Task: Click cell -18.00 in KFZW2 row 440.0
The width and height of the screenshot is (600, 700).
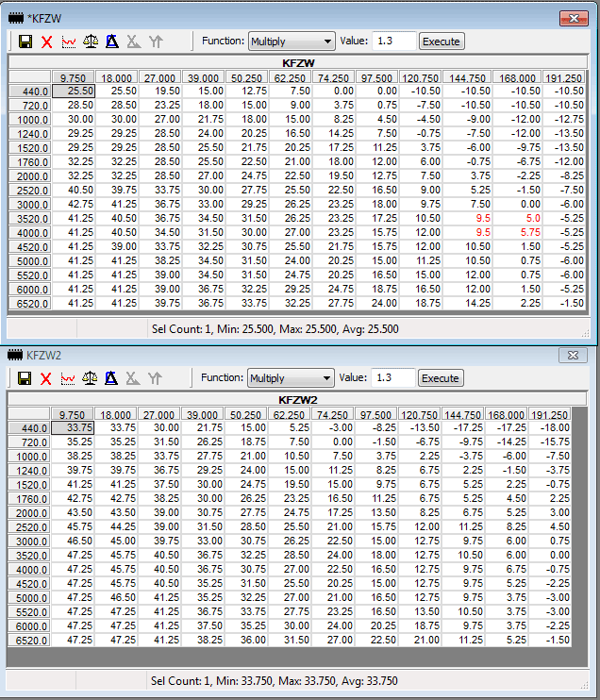Action: coord(550,427)
